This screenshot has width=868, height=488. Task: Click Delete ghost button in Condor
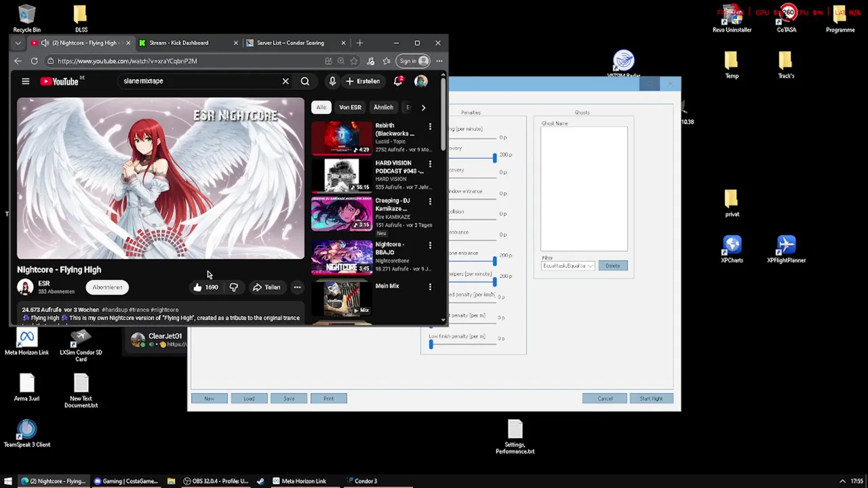[612, 266]
